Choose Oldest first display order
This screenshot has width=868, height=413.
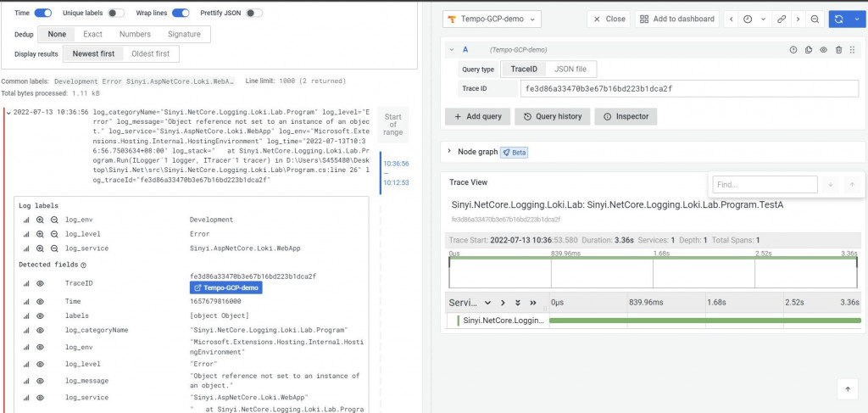point(151,53)
